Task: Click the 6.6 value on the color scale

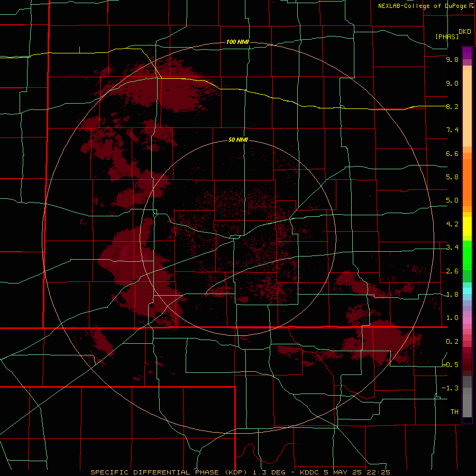Action: coord(452,153)
